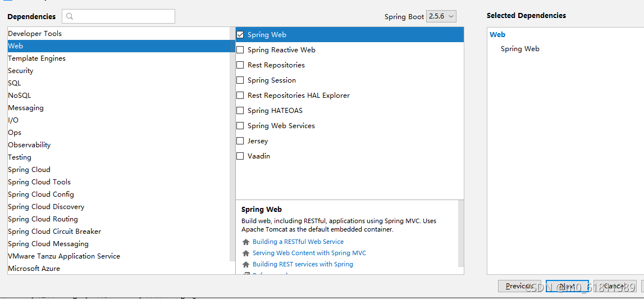Click the search magnifier icon
The height and width of the screenshot is (299, 644).
tap(70, 16)
